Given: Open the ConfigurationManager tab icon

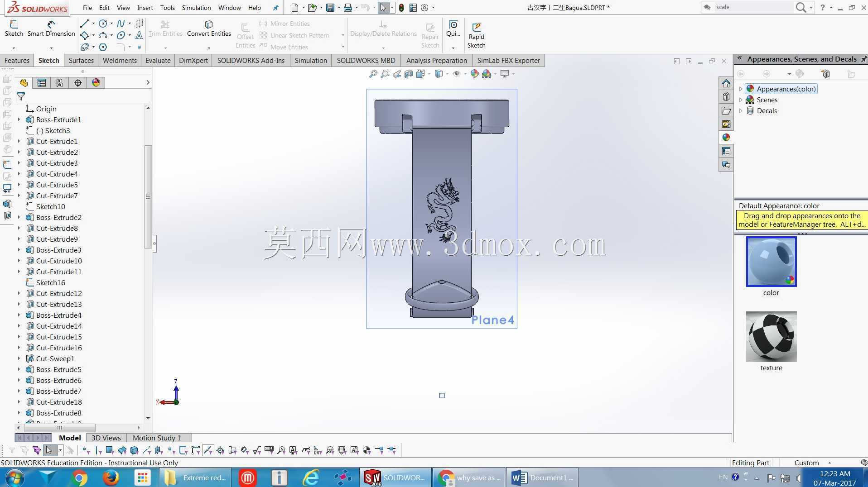Looking at the screenshot, I should coord(60,82).
